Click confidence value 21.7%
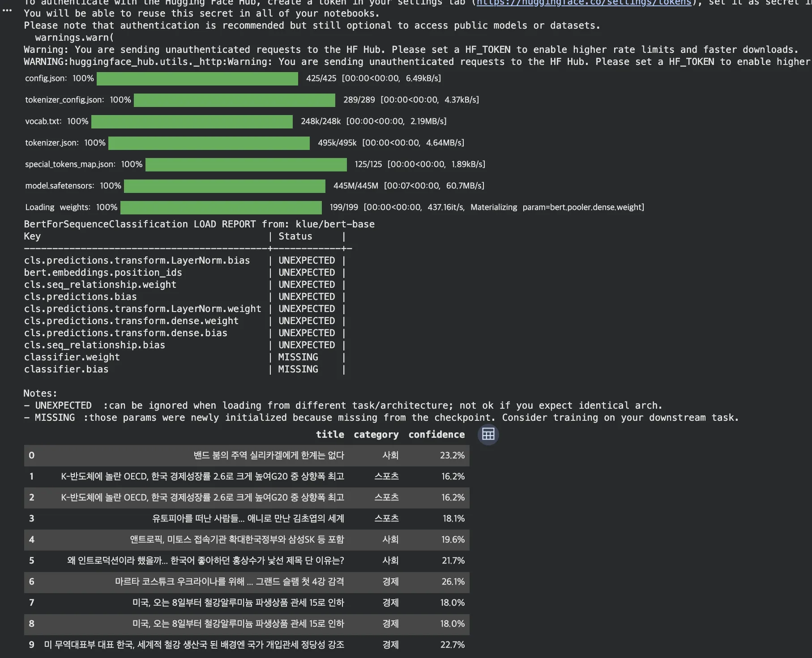 (453, 560)
